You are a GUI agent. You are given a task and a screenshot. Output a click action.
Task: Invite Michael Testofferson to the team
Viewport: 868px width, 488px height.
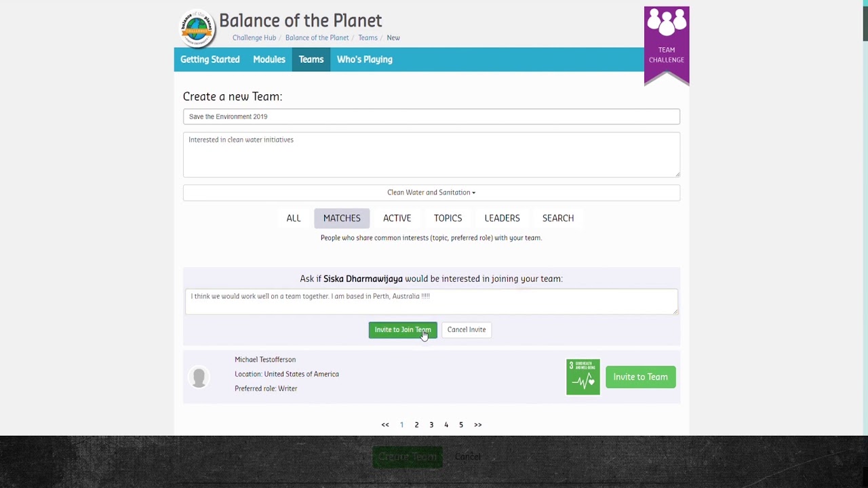(x=641, y=377)
